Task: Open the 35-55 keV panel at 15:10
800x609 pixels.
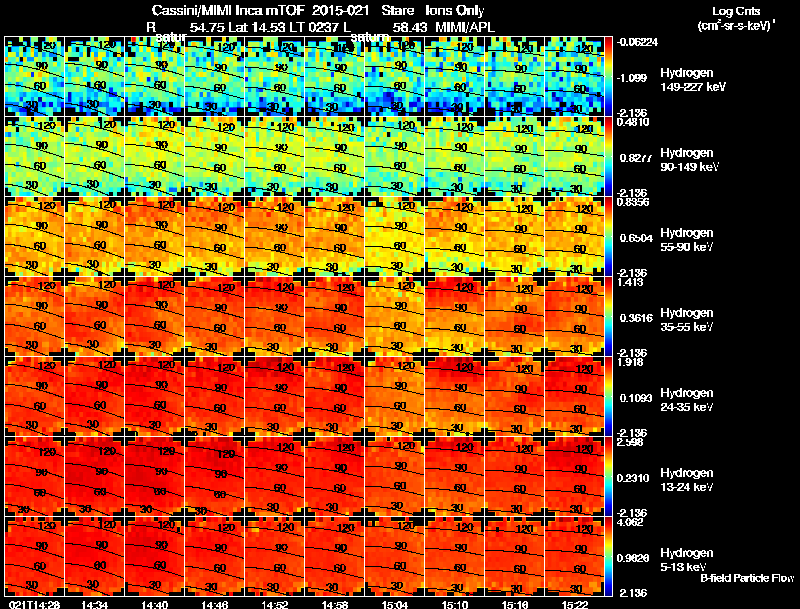Action: [x=455, y=317]
